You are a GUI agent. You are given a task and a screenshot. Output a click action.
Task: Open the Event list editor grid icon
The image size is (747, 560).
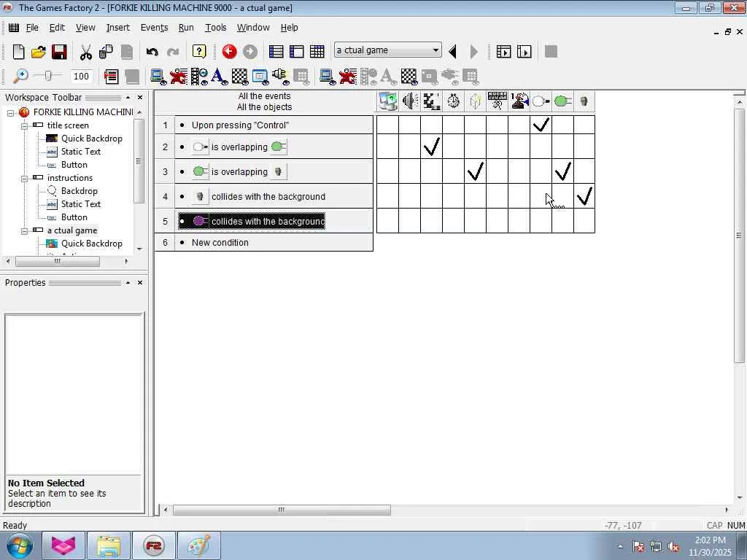point(317,52)
